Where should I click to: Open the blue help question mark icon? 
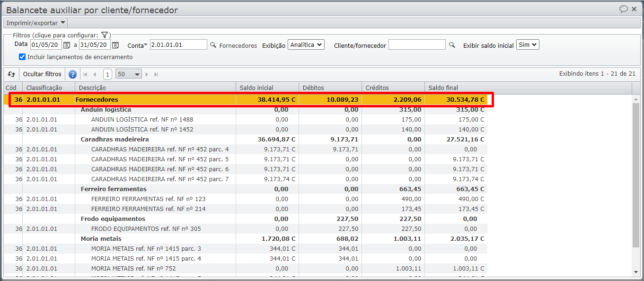[x=72, y=74]
